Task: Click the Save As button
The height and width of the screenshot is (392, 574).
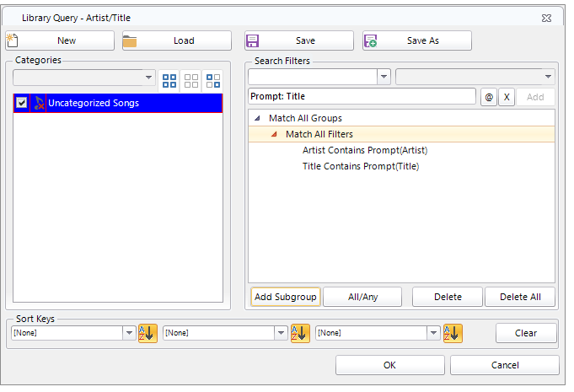Action: pos(417,40)
